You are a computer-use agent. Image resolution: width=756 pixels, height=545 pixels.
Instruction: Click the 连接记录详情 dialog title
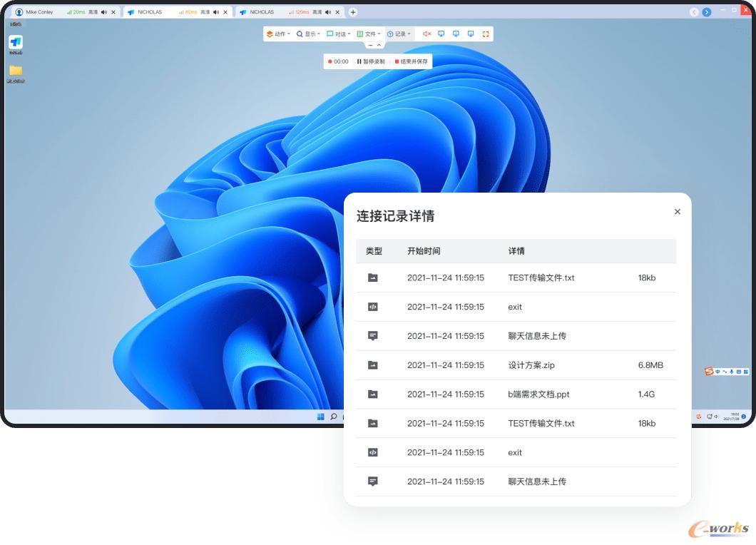395,215
